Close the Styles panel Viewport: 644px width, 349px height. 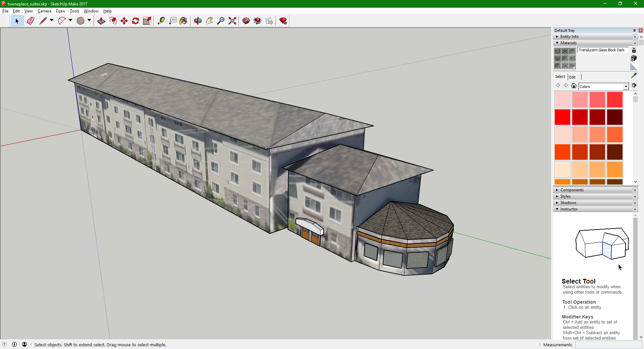(635, 196)
